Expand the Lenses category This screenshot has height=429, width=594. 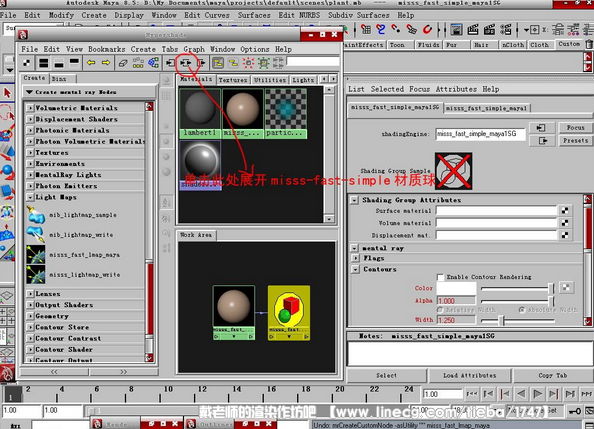point(30,294)
